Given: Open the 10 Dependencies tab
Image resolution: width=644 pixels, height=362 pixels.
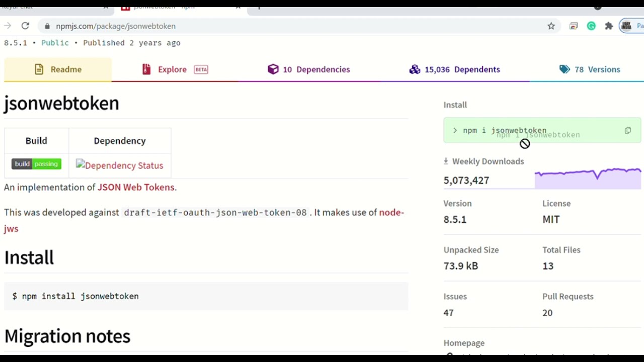Looking at the screenshot, I should pyautogui.click(x=309, y=69).
